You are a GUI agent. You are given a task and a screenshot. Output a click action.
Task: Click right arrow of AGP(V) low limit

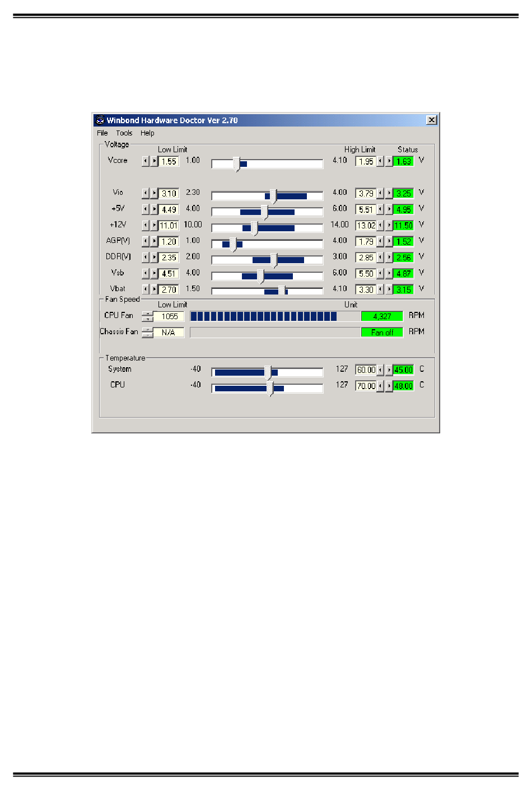[x=154, y=241]
